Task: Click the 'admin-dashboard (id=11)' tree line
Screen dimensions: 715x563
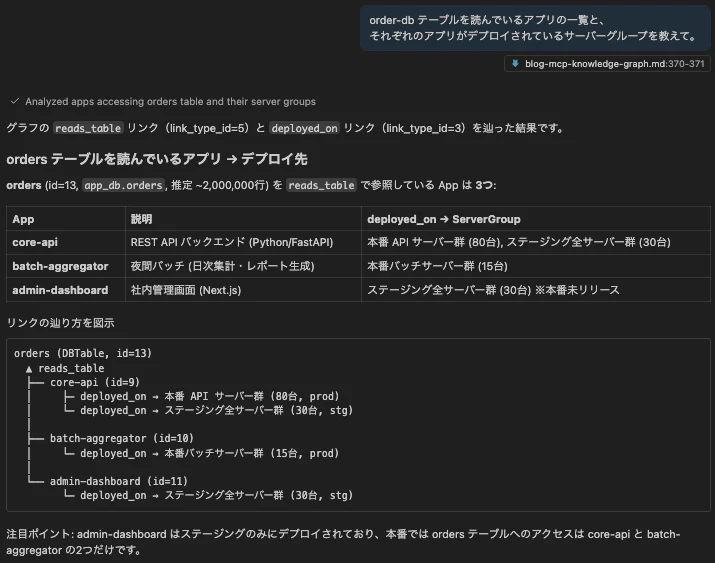Action: click(x=119, y=481)
